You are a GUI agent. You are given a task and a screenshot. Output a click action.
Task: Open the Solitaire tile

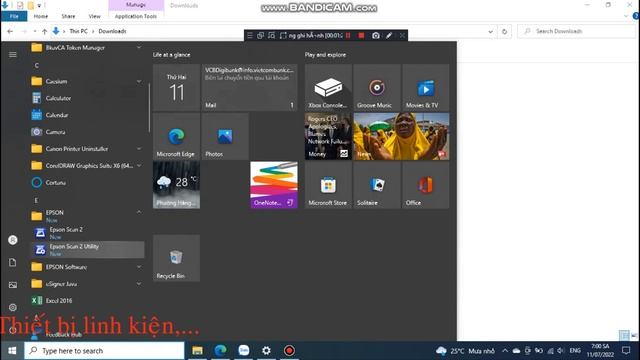pyautogui.click(x=377, y=185)
